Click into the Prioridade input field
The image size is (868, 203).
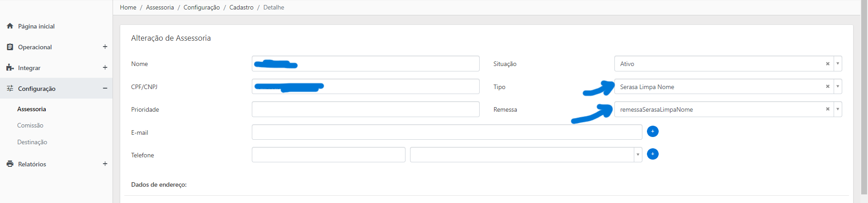(365, 109)
